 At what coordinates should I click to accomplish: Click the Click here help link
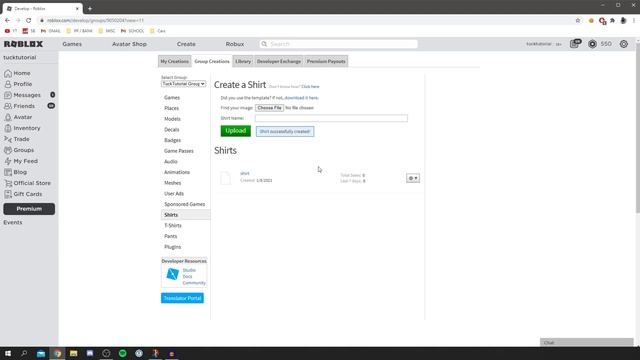(310, 87)
